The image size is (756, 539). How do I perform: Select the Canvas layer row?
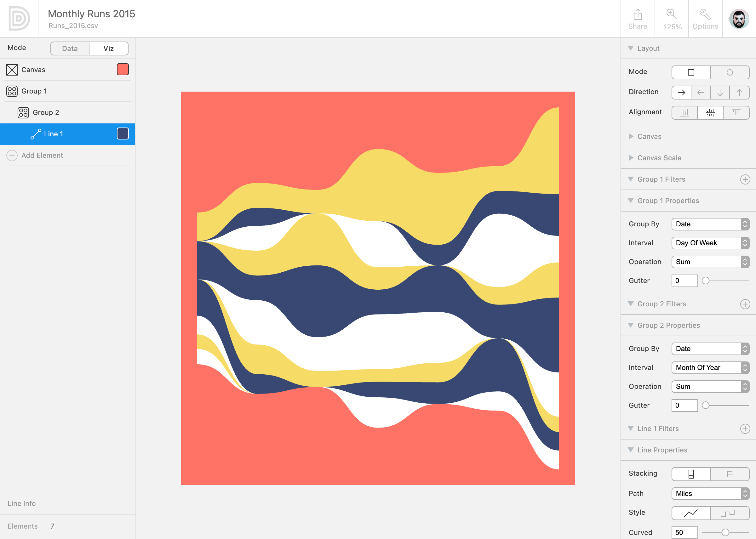67,70
